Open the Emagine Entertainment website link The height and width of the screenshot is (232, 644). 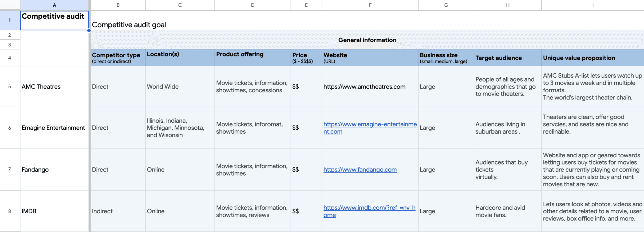(370, 125)
